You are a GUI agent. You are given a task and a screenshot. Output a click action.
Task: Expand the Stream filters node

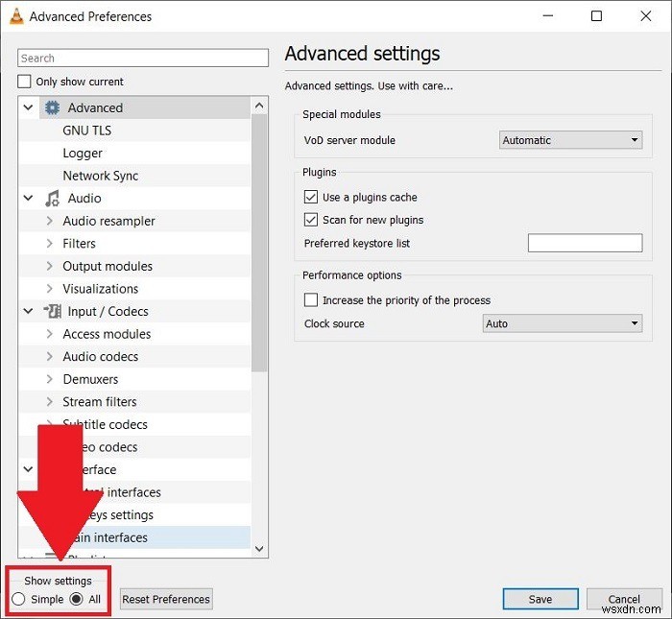click(49, 402)
